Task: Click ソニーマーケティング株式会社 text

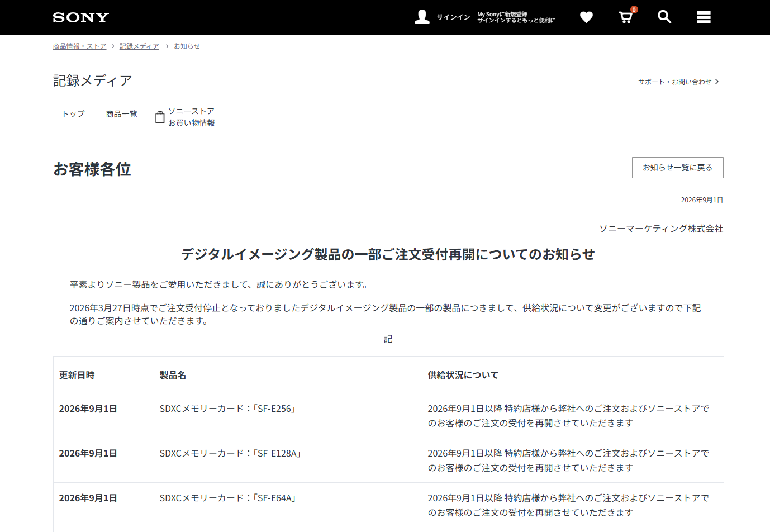Action: [661, 229]
